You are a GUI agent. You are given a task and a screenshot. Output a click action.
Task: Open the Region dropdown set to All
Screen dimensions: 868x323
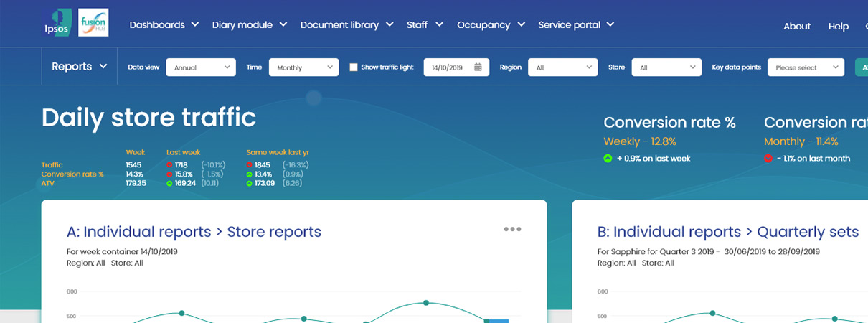click(x=563, y=67)
